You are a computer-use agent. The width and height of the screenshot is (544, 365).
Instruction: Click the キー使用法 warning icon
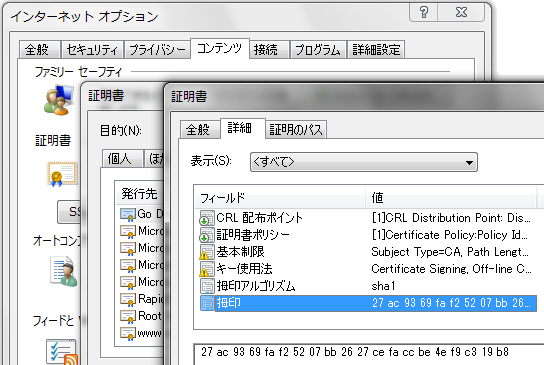(207, 269)
